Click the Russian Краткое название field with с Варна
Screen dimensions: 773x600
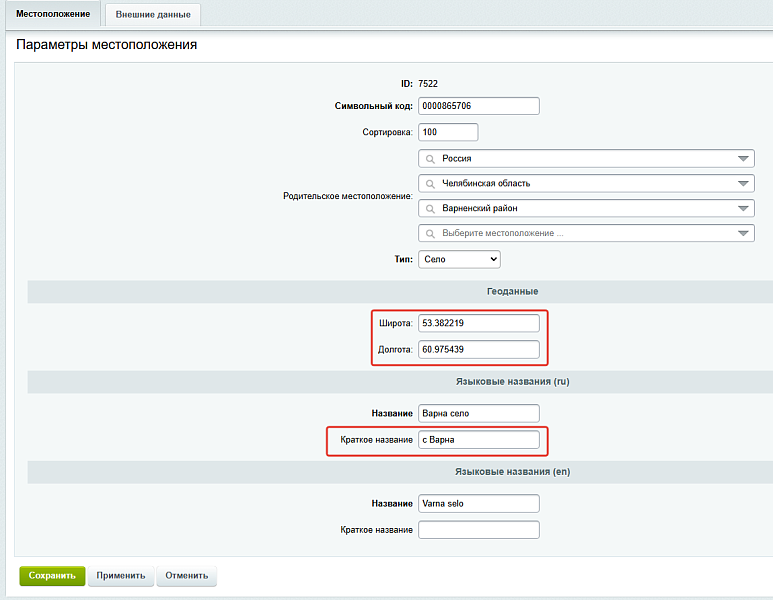[478, 439]
